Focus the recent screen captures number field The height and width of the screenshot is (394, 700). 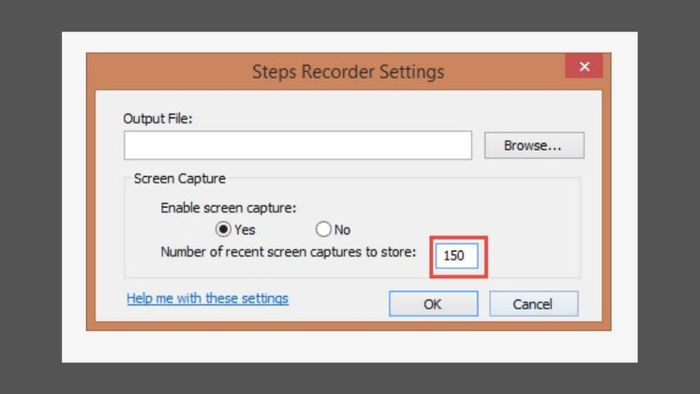pyautogui.click(x=456, y=256)
